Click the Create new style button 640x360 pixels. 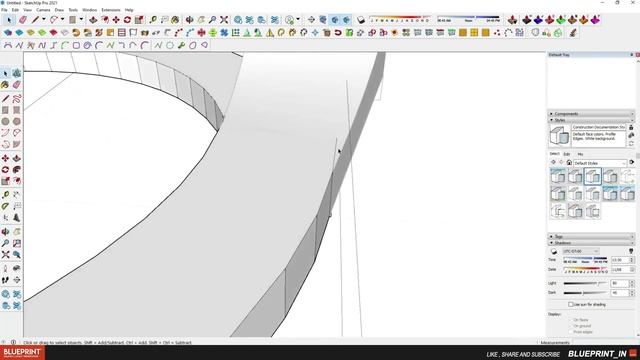click(x=631, y=135)
